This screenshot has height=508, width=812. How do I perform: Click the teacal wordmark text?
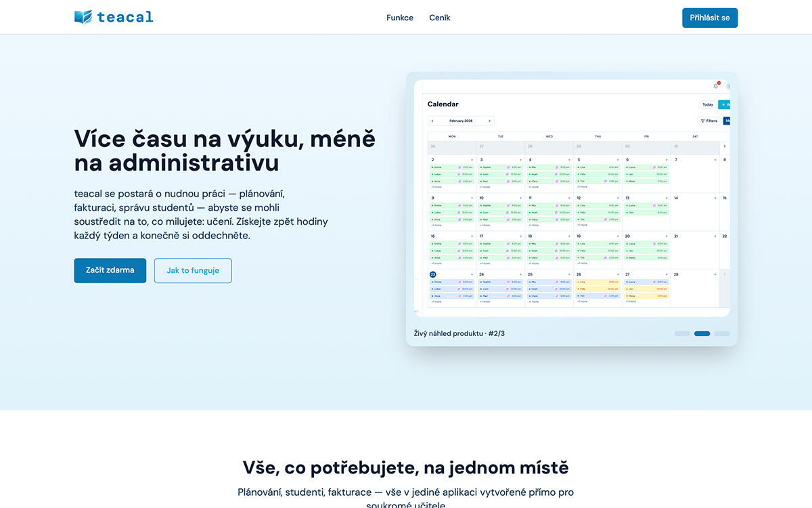(125, 17)
